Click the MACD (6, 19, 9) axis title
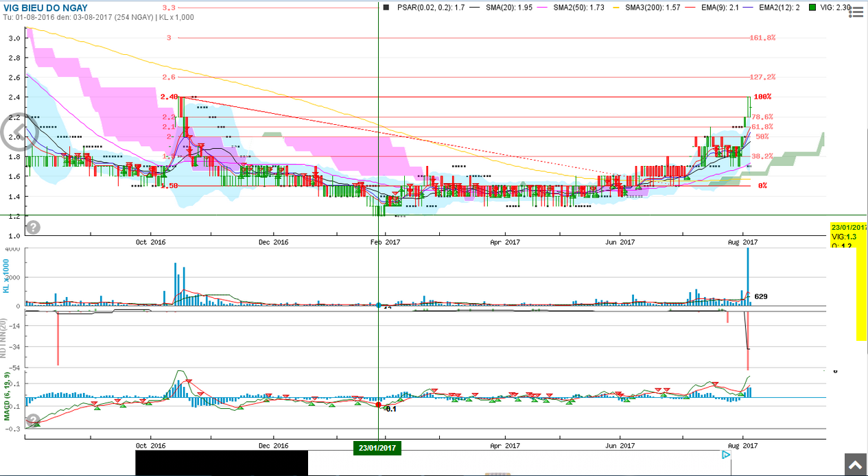 click(x=7, y=396)
